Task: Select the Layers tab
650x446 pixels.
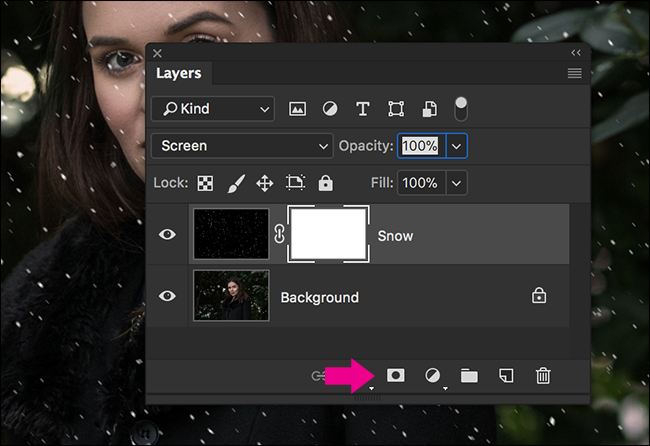Action: [x=179, y=73]
